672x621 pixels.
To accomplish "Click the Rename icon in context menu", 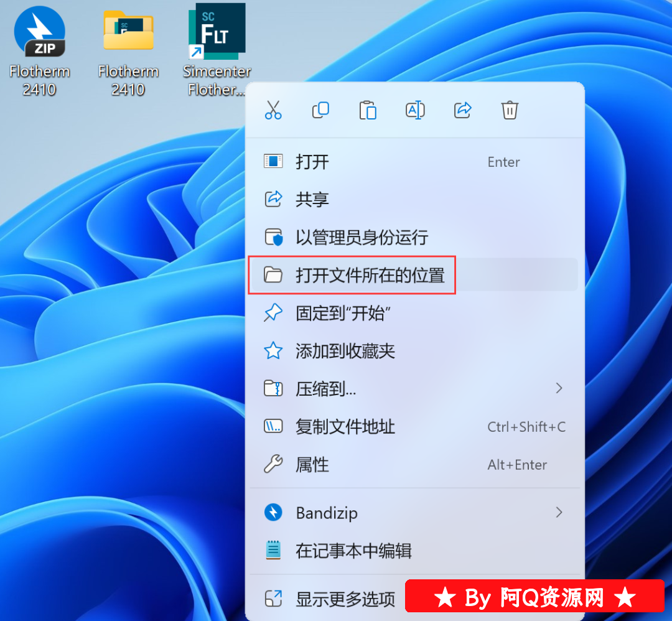I will coord(415,110).
